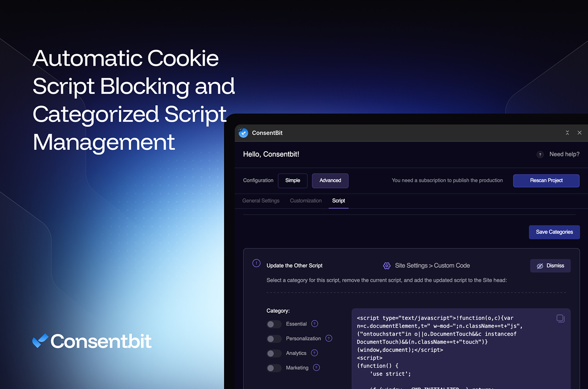Click the Essential info tooltip icon
This screenshot has width=588, height=389.
click(x=315, y=324)
